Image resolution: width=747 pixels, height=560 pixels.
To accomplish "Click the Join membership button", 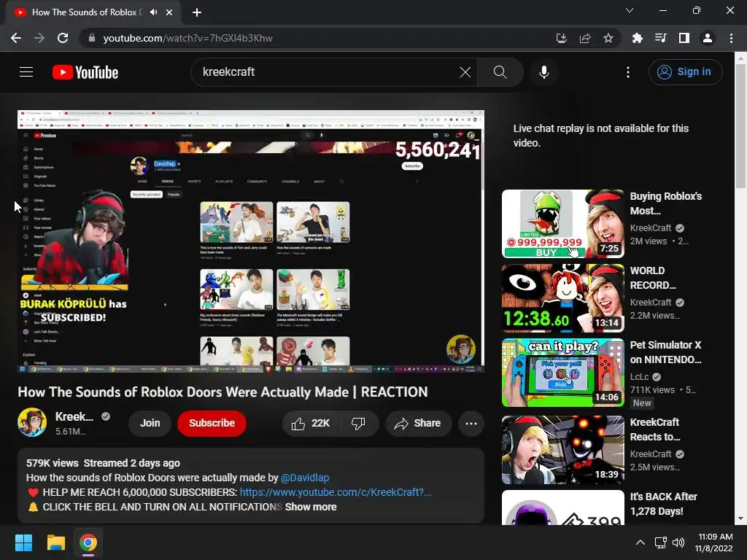I will (x=150, y=424).
